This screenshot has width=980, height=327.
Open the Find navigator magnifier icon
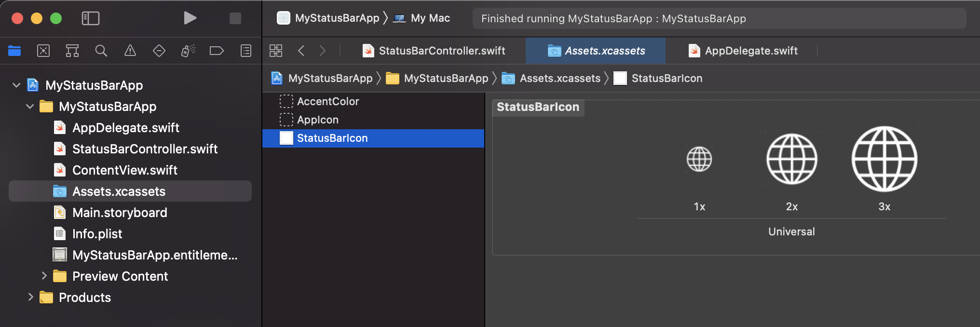[101, 51]
